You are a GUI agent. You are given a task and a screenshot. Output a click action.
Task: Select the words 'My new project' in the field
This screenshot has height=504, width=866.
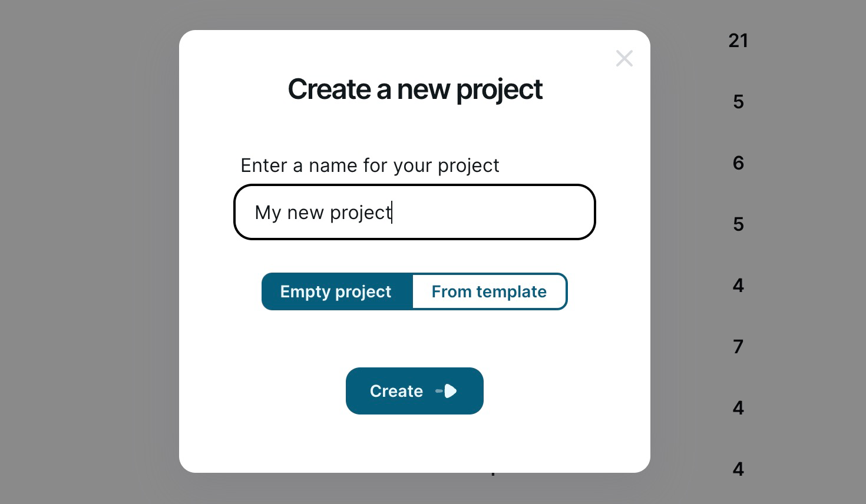point(322,212)
